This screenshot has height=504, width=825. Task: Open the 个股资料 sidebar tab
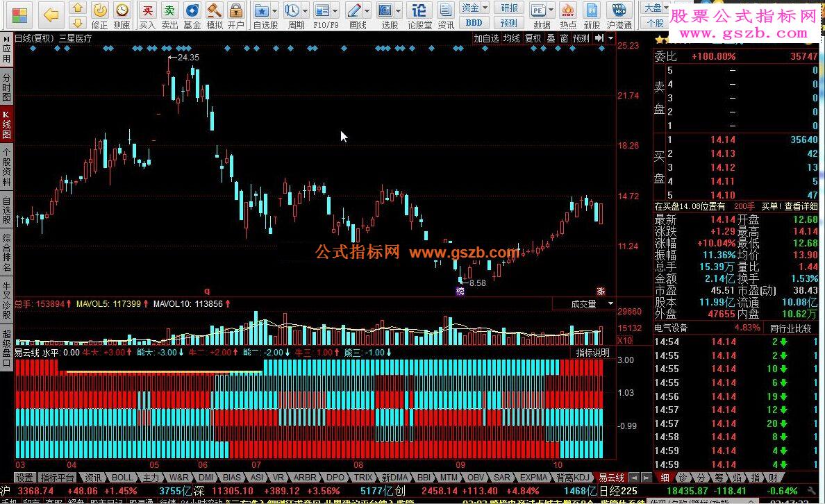6,168
